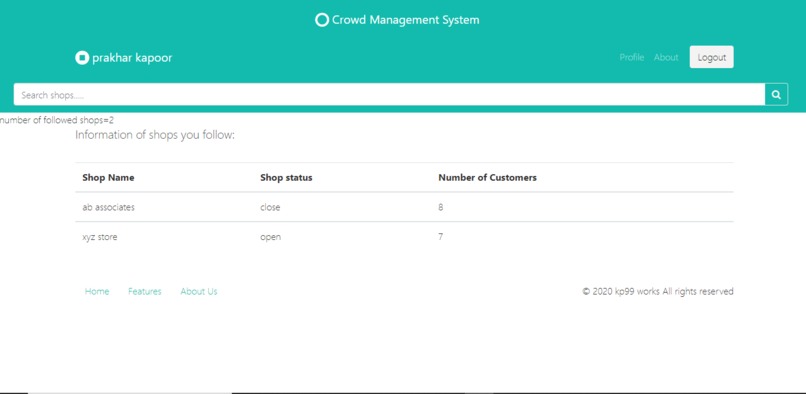Select the ab associates shop name cell
Viewport: 806px width, 394px height.
tap(108, 207)
